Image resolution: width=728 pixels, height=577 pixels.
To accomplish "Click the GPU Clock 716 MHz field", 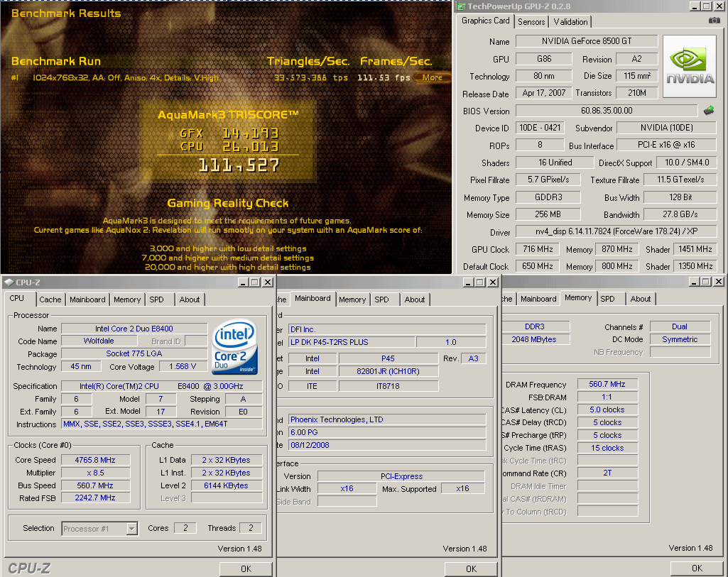I will (x=538, y=249).
